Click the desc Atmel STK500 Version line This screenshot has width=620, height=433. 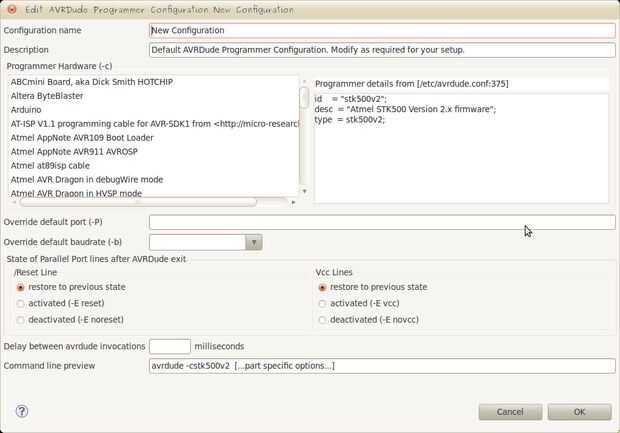pos(405,109)
